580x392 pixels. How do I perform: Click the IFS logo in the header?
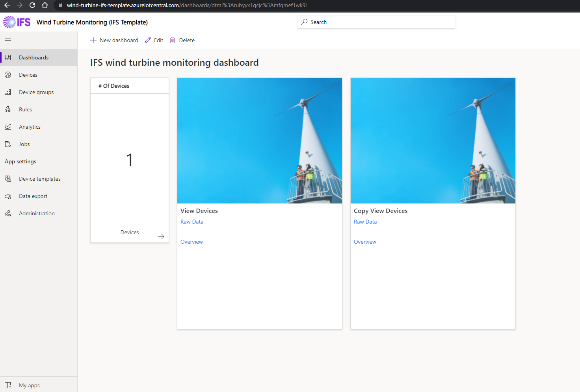[x=17, y=22]
